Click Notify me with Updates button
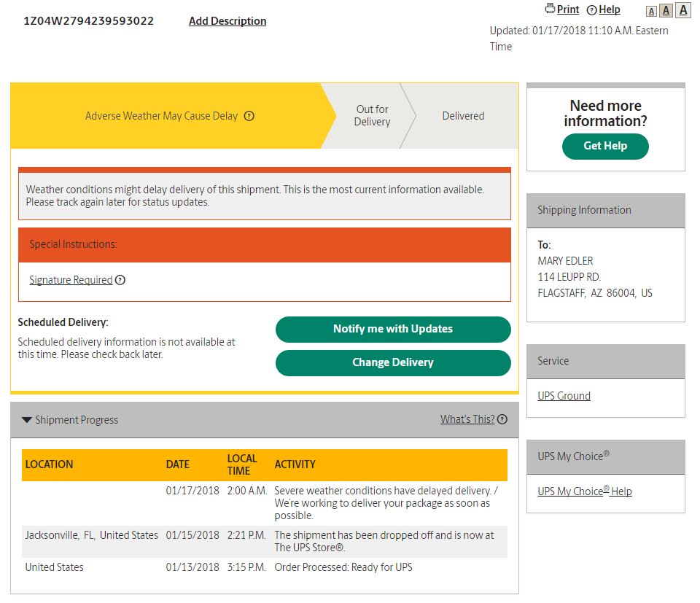The image size is (700, 603). point(393,330)
